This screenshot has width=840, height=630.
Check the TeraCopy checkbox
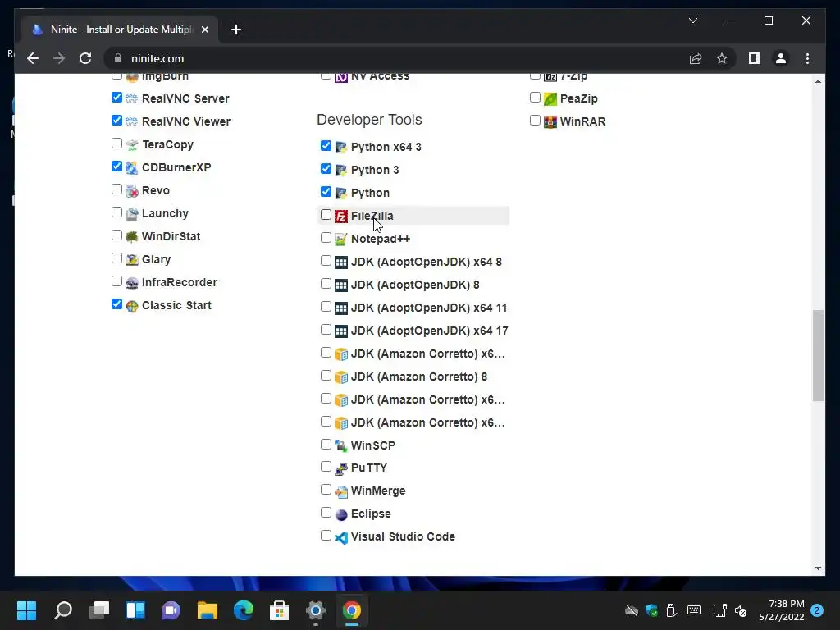(116, 143)
